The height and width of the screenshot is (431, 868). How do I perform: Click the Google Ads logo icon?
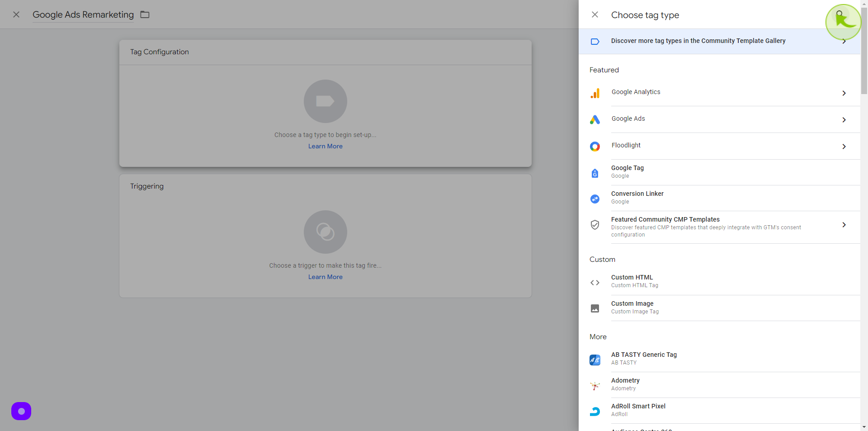595,120
